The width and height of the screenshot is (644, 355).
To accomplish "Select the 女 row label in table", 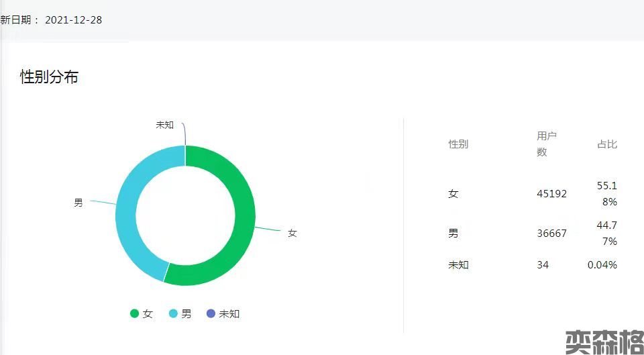I will point(453,194).
